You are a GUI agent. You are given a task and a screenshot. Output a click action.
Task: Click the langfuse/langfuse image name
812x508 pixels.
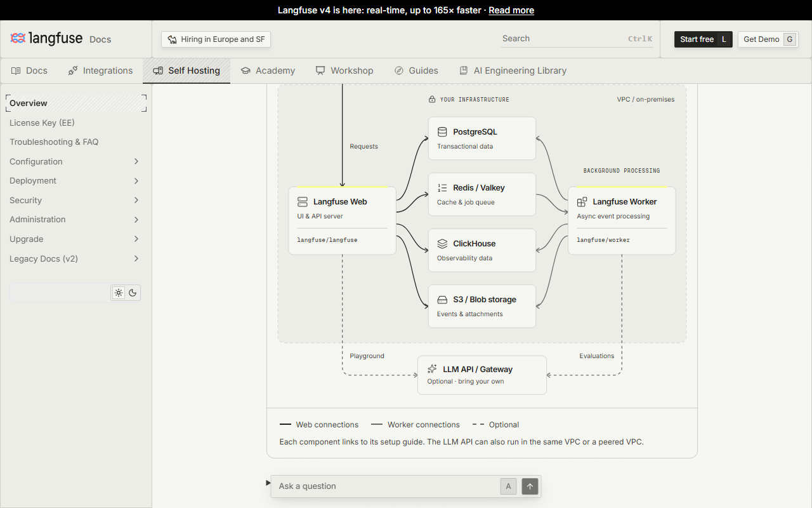(327, 240)
